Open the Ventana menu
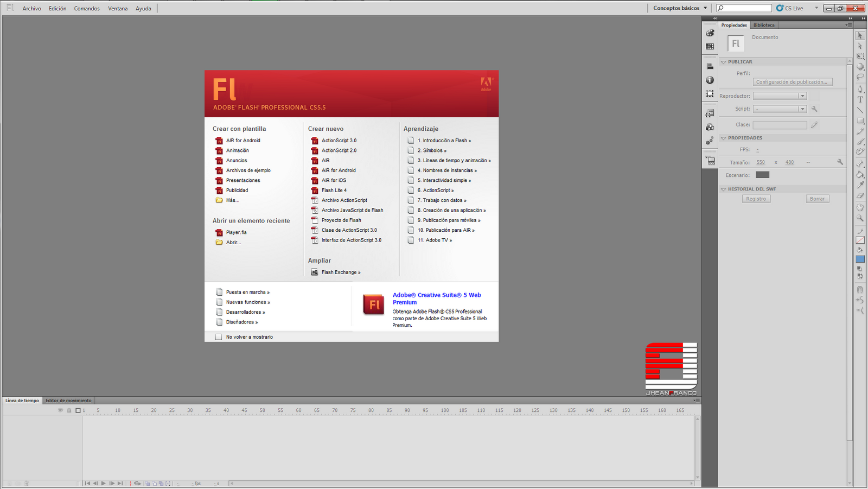The height and width of the screenshot is (489, 868). pyautogui.click(x=118, y=9)
